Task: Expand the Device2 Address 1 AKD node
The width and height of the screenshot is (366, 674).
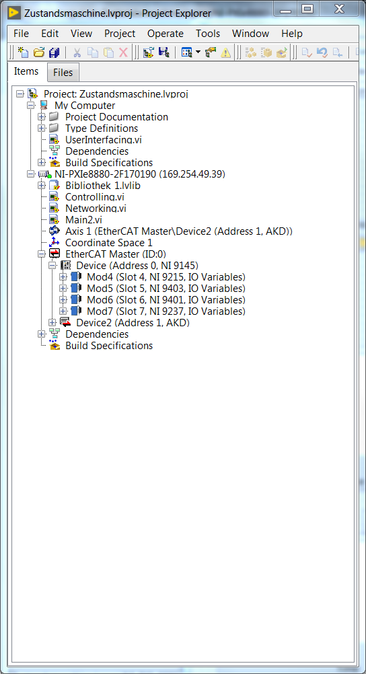Action: [52, 322]
